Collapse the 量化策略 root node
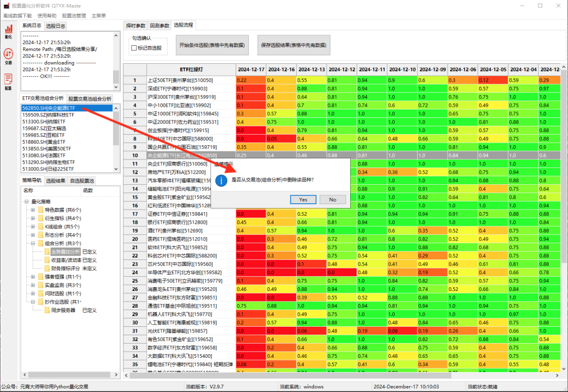 [26, 202]
